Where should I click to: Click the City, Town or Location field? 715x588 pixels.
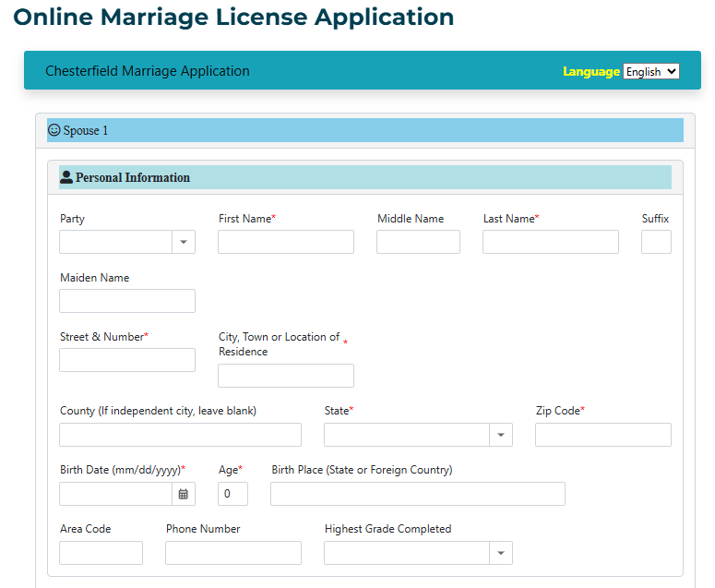286,376
